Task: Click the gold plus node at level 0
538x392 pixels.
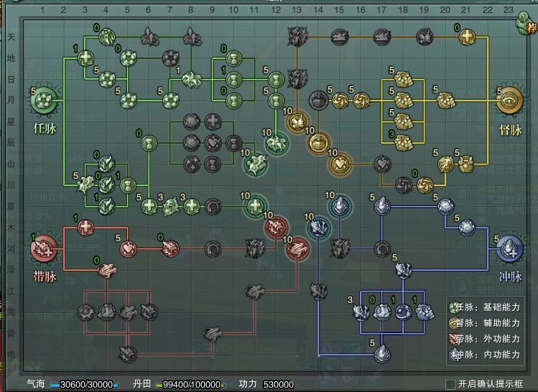Action: [x=466, y=37]
